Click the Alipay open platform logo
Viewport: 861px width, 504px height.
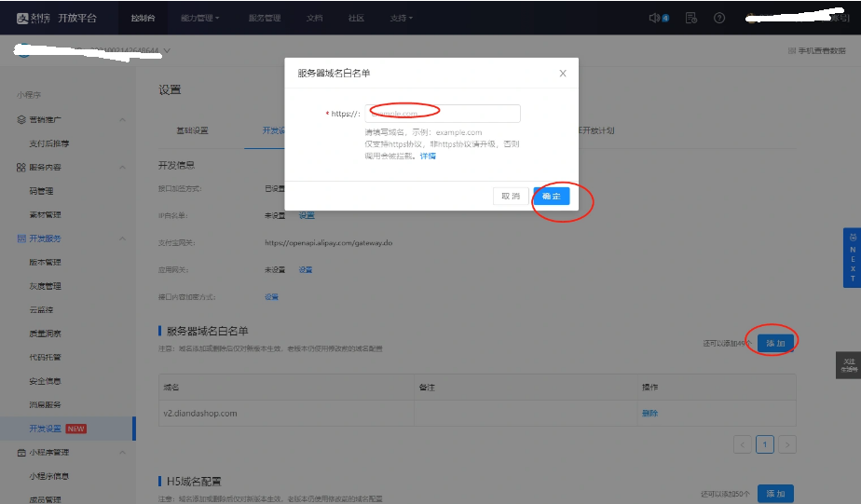click(x=57, y=18)
